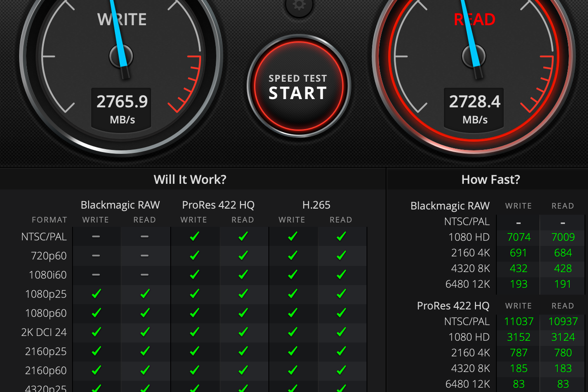588x392 pixels.
Task: Select ProRes NTSC/PAL read value 10937
Action: (563, 322)
